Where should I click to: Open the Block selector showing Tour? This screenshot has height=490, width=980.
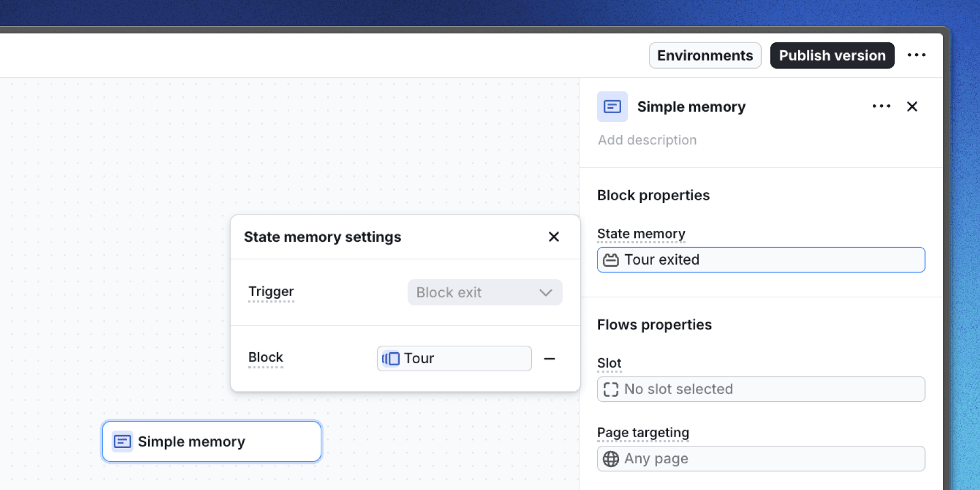[x=454, y=358]
